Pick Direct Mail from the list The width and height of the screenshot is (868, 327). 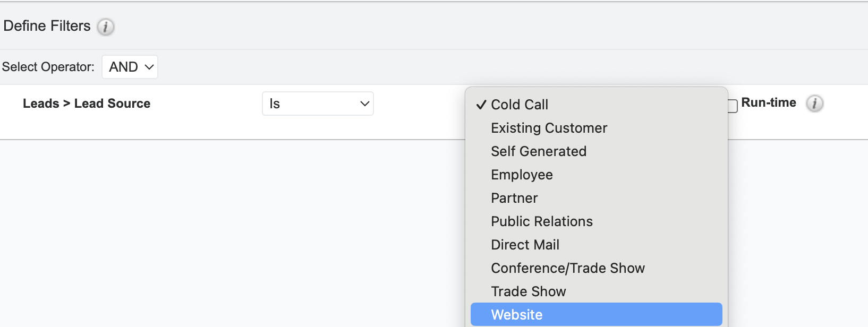tap(525, 245)
